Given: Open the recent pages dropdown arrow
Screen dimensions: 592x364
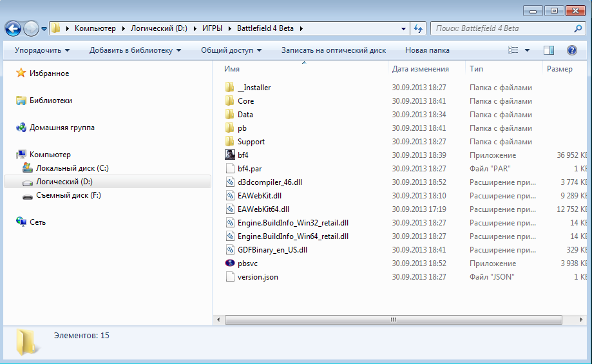Looking at the screenshot, I should 44,29.
